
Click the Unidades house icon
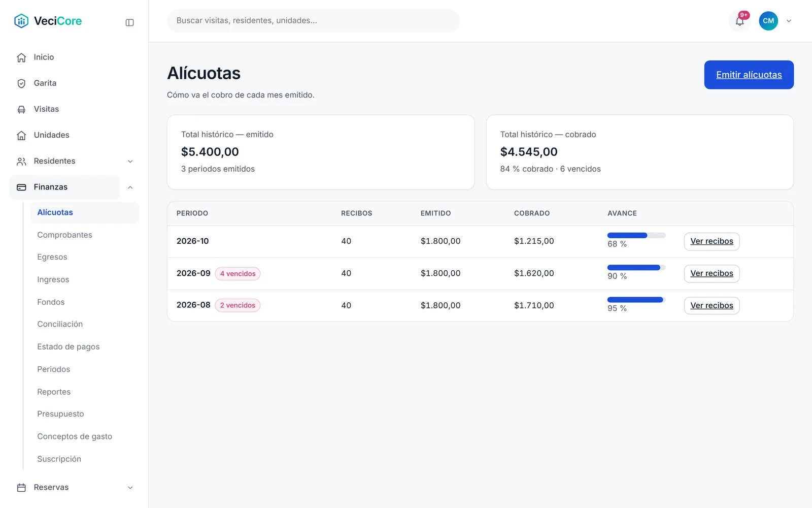pos(21,135)
